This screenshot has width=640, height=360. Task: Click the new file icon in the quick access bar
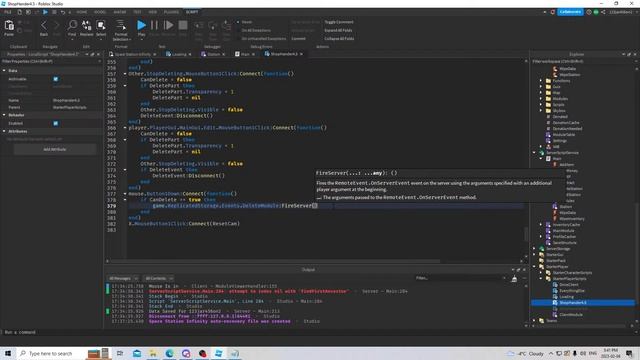coord(19,12)
